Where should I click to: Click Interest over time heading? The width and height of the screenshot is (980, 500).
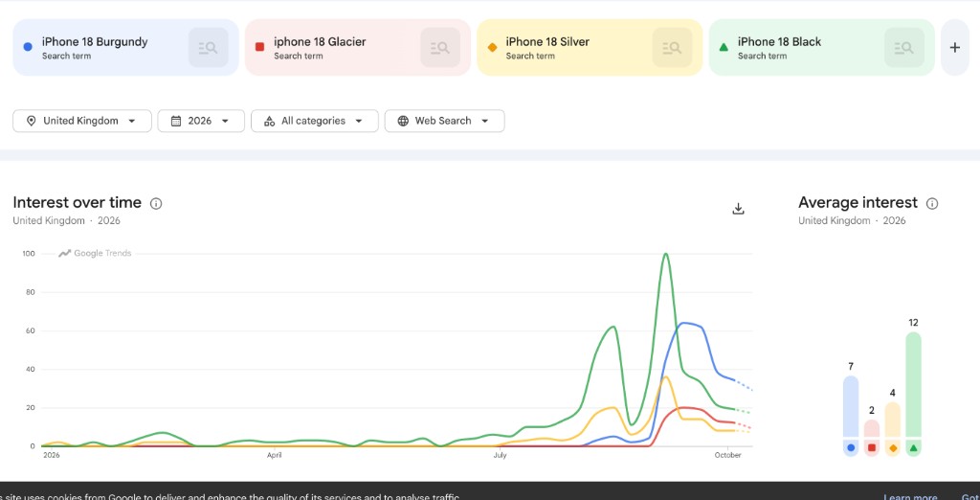point(77,203)
